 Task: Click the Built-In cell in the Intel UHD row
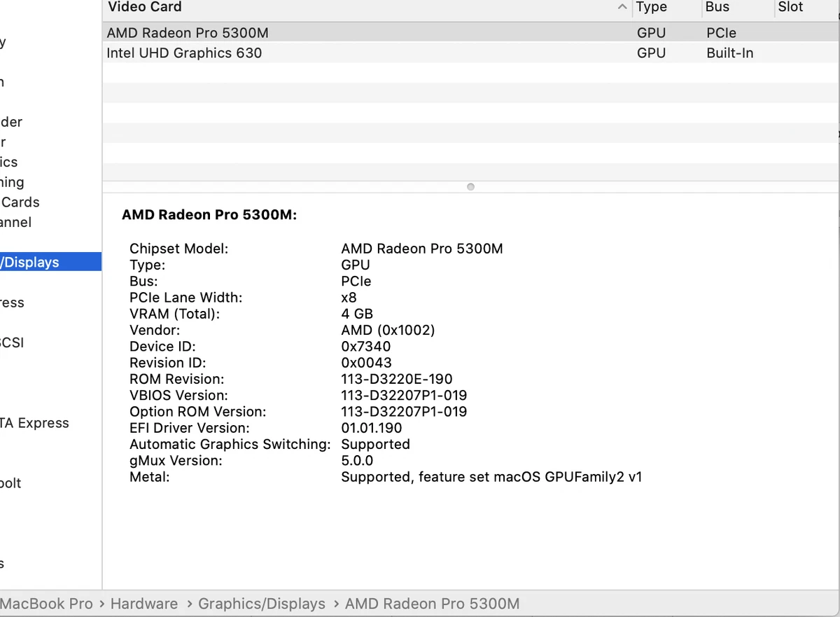[x=730, y=53]
